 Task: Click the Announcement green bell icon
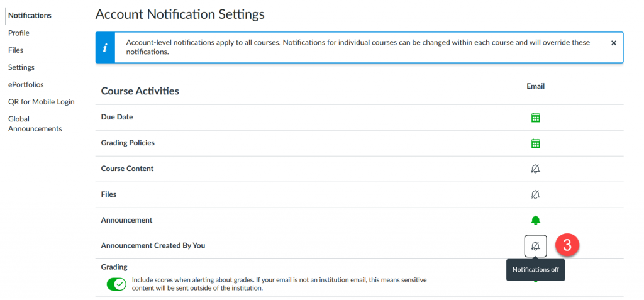coord(535,220)
